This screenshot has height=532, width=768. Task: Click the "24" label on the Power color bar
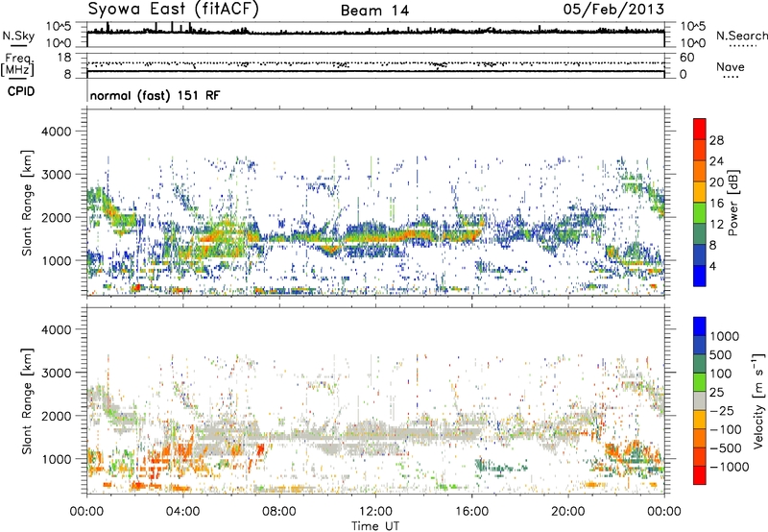[x=716, y=161]
